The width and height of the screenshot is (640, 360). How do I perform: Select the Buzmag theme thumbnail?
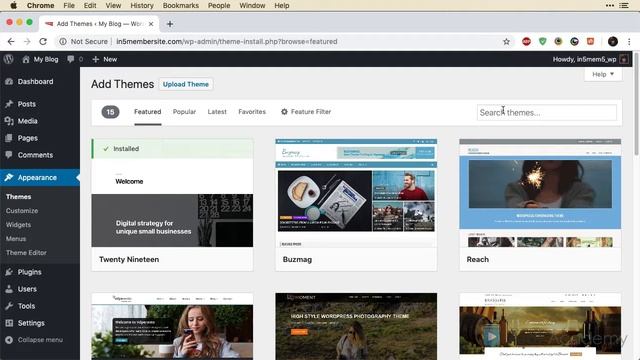tap(356, 193)
